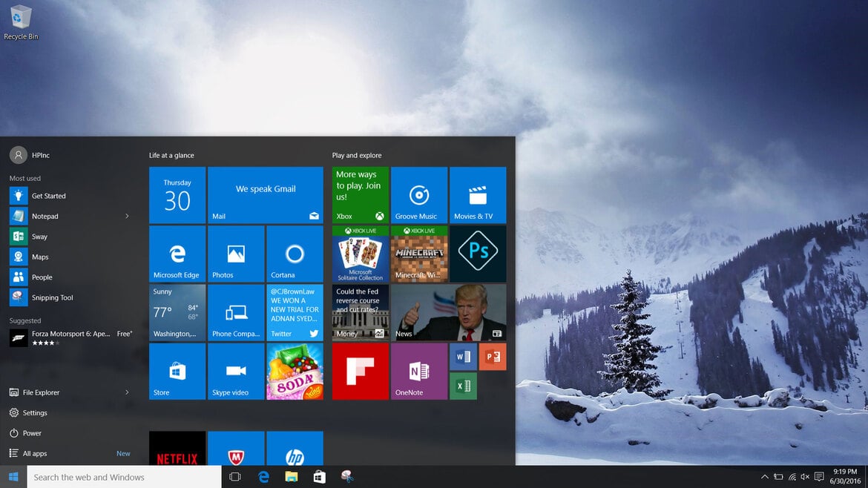
Task: Open Get Started from Most used
Action: (x=71, y=196)
